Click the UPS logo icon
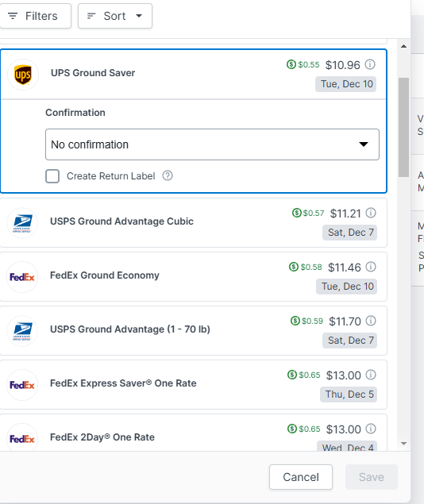The image size is (424, 504). point(23,75)
